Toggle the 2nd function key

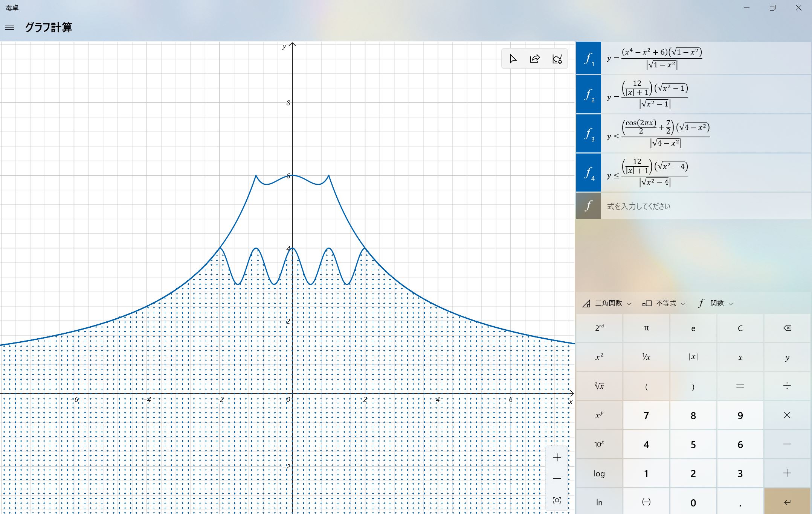coord(599,328)
